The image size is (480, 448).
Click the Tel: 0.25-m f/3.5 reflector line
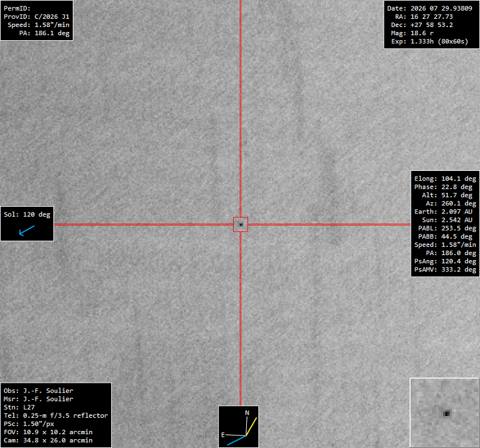point(56,415)
